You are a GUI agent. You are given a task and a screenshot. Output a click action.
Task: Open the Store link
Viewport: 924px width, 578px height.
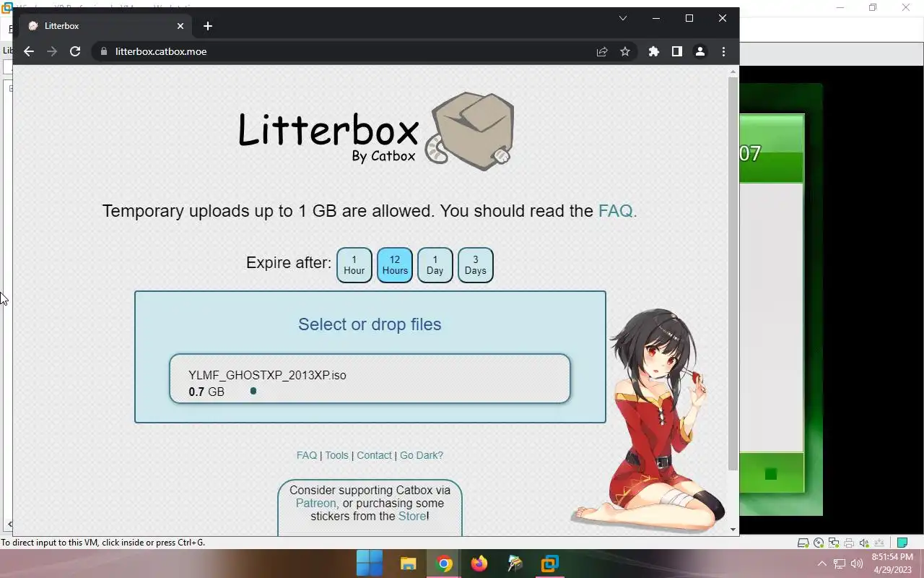point(412,516)
